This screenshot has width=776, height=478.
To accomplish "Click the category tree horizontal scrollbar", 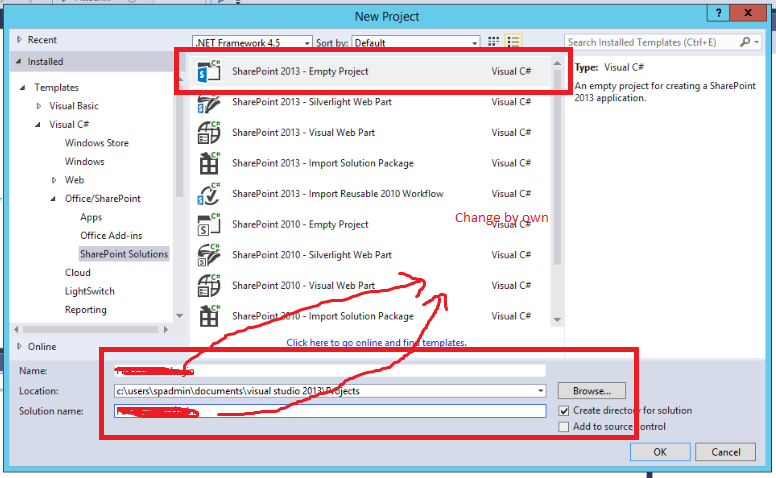I will pos(91,330).
